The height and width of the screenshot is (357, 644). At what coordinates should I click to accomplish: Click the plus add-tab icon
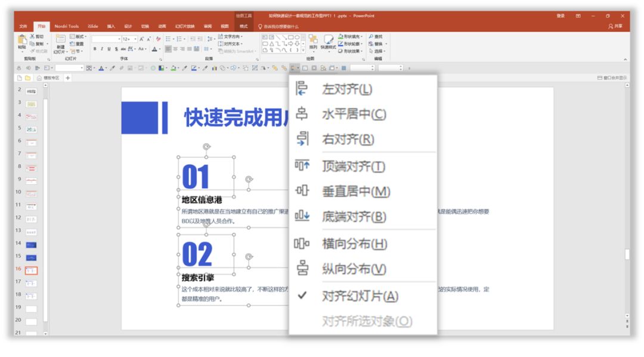pyautogui.click(x=68, y=78)
